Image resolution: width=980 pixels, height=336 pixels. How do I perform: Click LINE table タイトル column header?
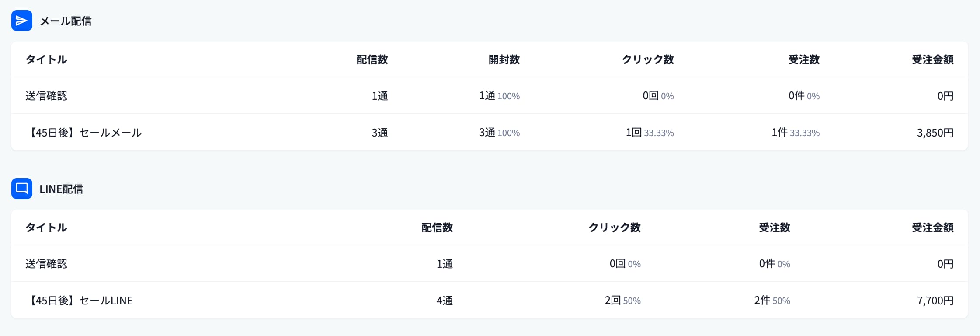(46, 227)
